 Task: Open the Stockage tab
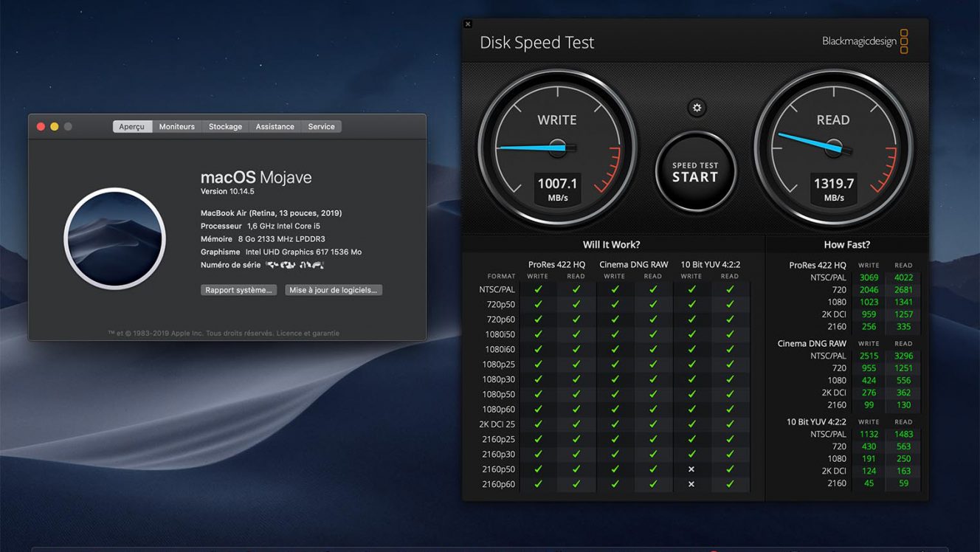225,127
